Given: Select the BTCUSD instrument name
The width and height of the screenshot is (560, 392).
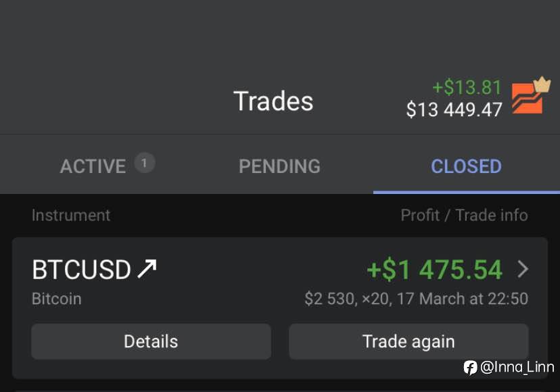Looking at the screenshot, I should click(x=81, y=270).
